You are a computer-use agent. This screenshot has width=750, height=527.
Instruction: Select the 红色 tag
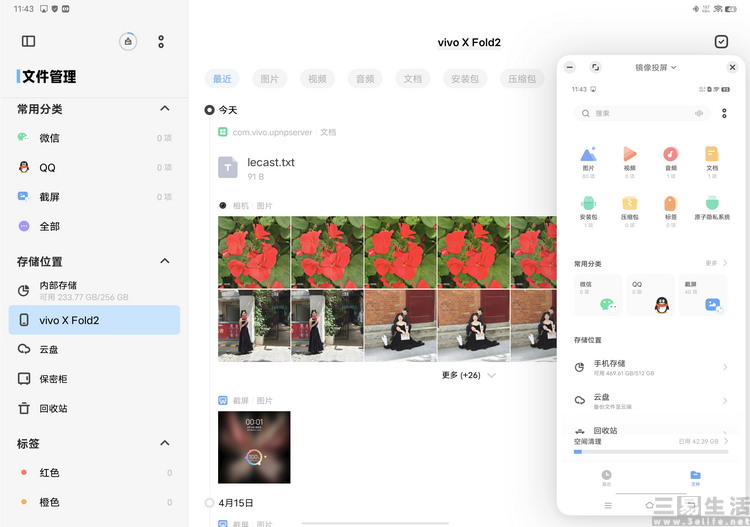tap(94, 472)
